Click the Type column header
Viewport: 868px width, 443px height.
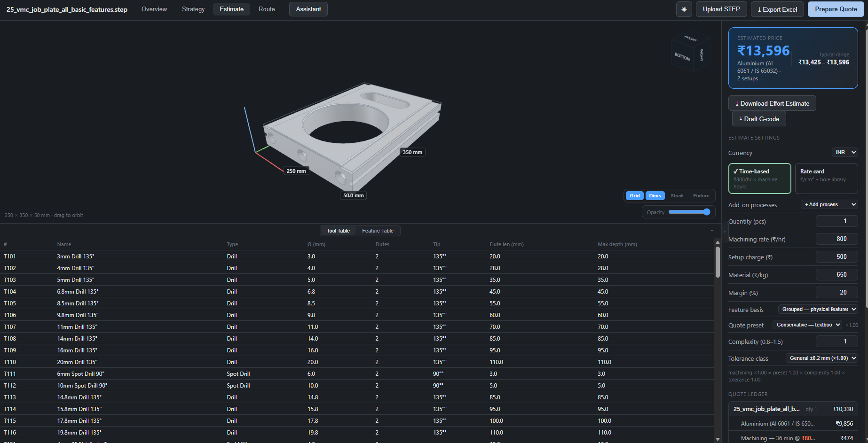pyautogui.click(x=232, y=244)
